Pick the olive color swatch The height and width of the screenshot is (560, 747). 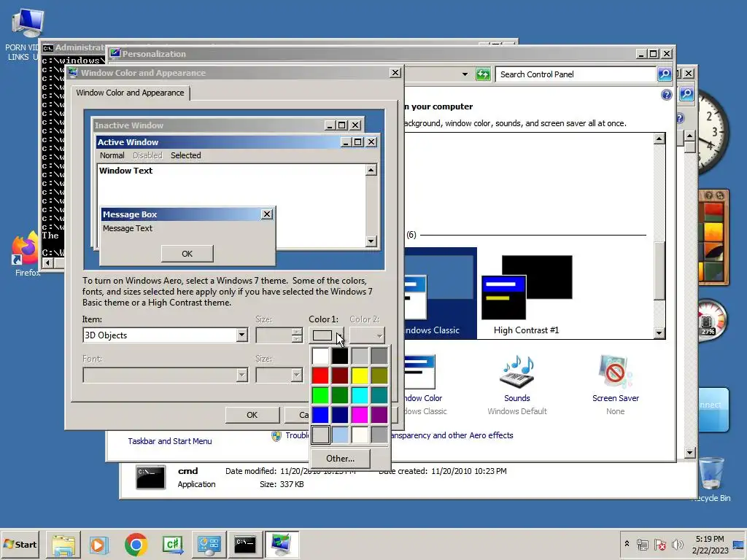(379, 376)
